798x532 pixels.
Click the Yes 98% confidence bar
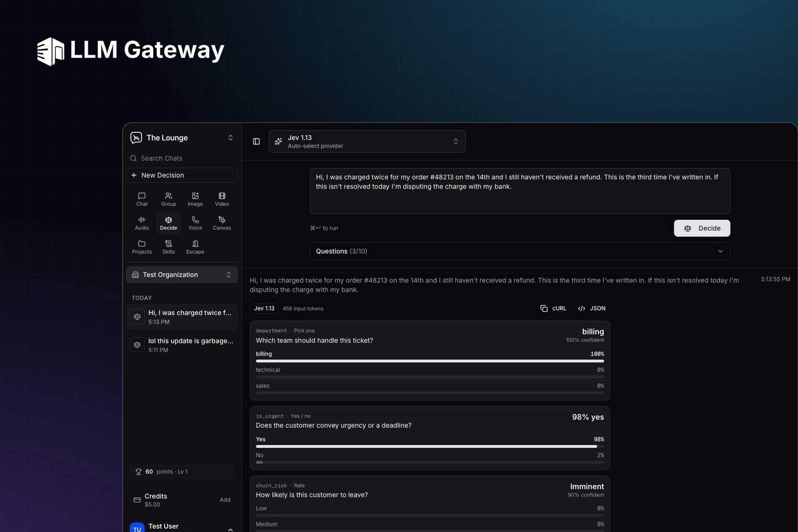tap(430, 446)
